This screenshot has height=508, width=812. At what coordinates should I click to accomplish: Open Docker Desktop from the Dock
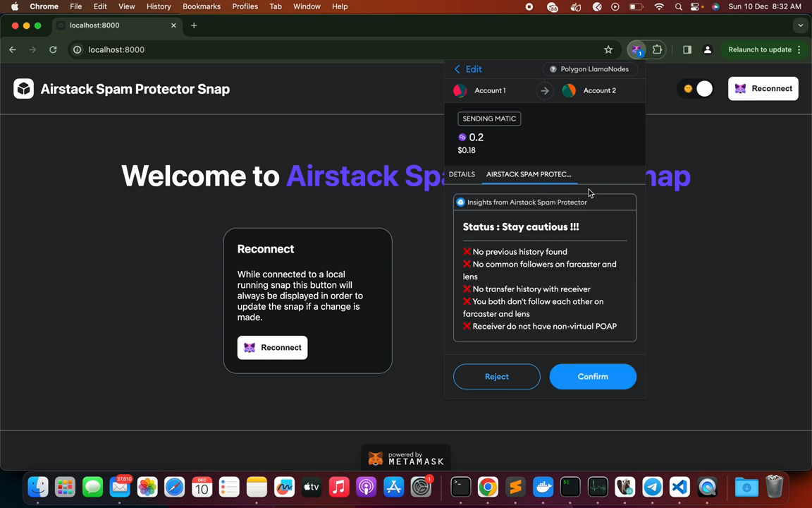(x=543, y=487)
